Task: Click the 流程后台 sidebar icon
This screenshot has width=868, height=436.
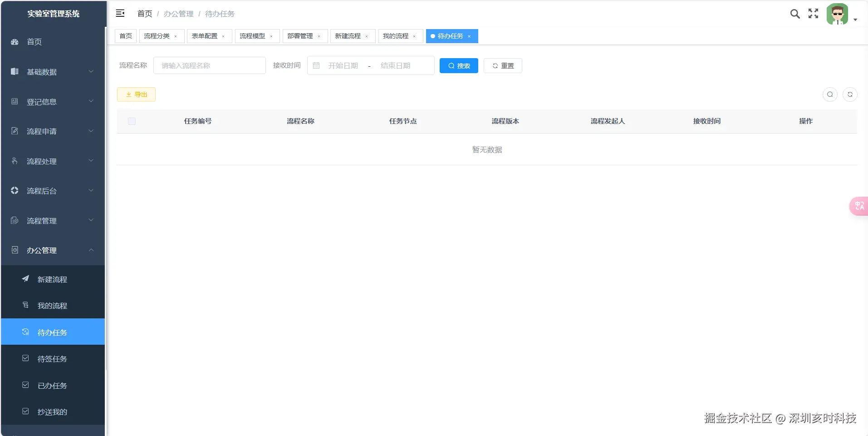Action: 15,190
